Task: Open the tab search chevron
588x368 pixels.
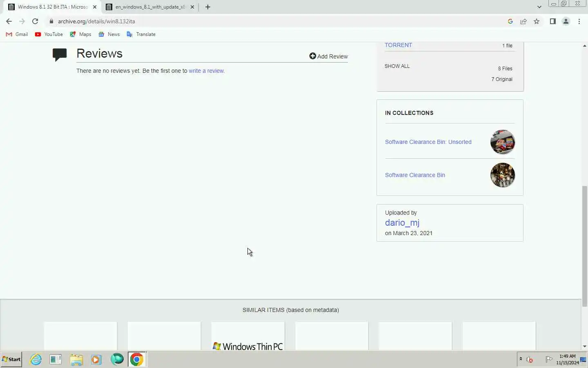Action: (x=539, y=7)
